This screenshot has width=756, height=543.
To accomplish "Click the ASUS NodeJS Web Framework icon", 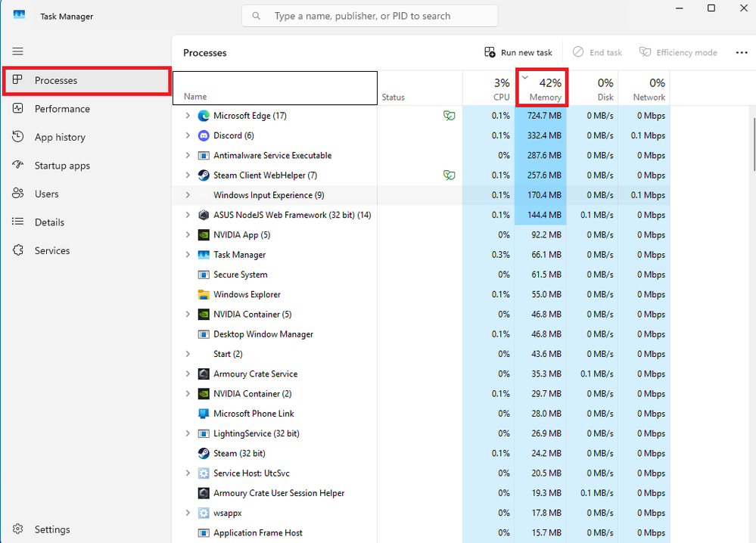I will click(204, 215).
